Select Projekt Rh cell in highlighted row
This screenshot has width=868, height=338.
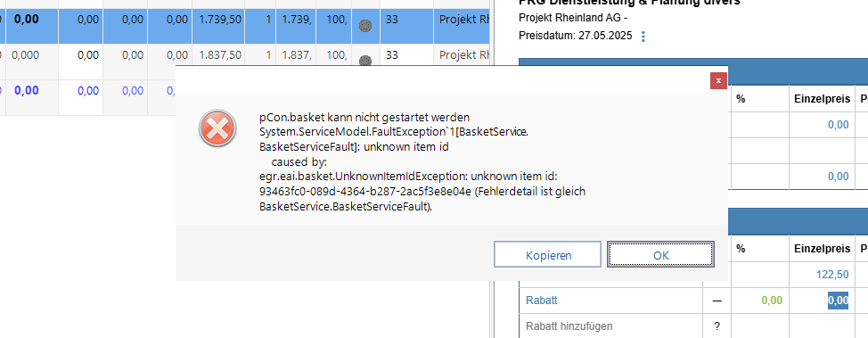click(463, 20)
